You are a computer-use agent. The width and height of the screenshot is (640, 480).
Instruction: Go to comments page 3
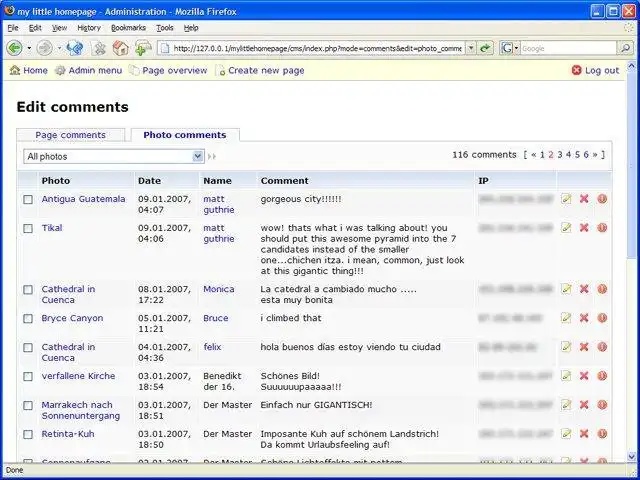click(560, 155)
